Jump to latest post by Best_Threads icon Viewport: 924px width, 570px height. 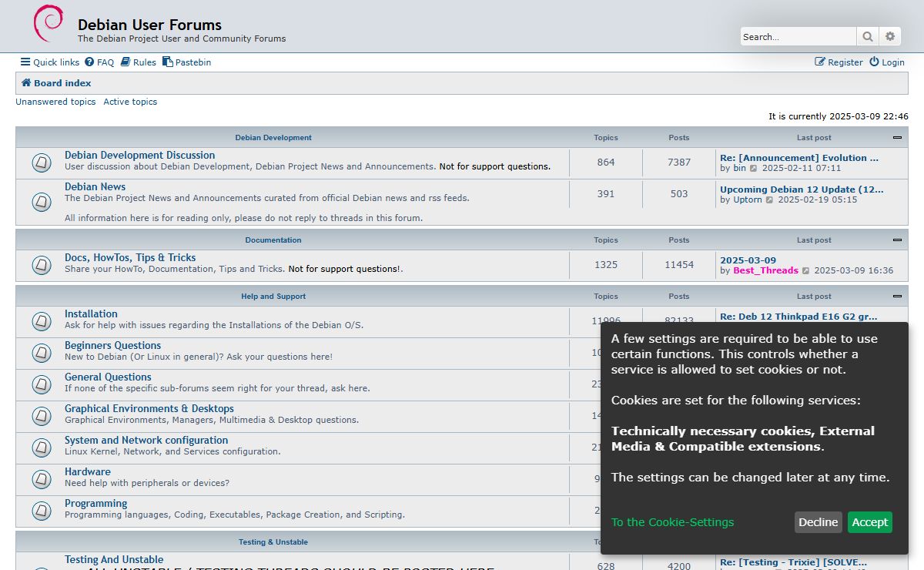pos(806,271)
